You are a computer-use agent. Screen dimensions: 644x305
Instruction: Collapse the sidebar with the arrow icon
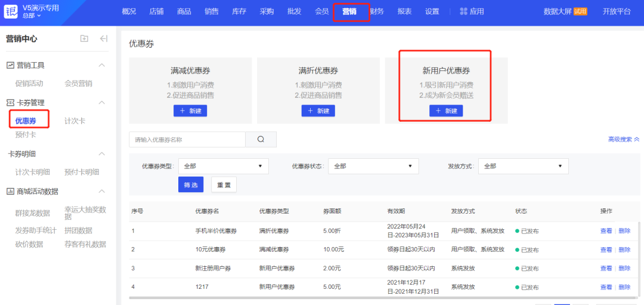click(104, 39)
